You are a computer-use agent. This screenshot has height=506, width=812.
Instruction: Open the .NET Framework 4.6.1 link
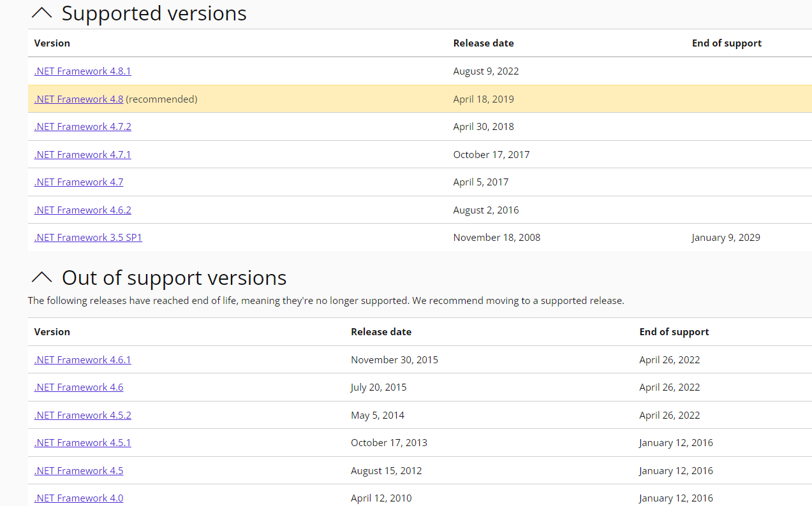coord(82,360)
